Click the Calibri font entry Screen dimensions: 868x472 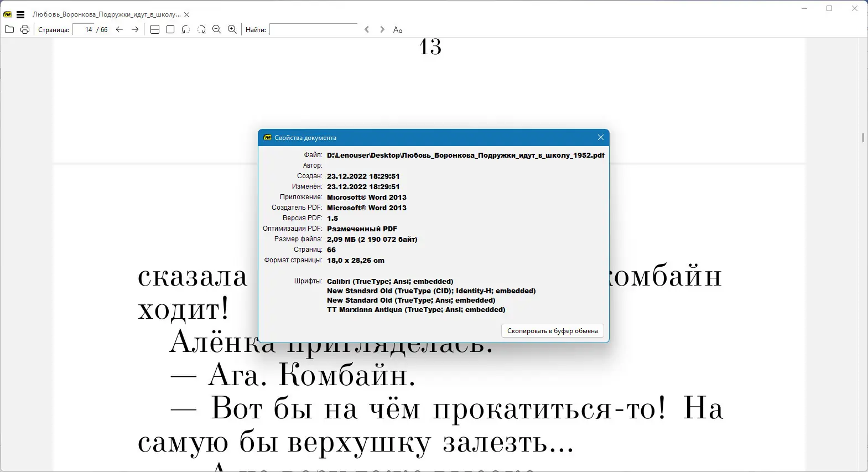[x=390, y=282]
